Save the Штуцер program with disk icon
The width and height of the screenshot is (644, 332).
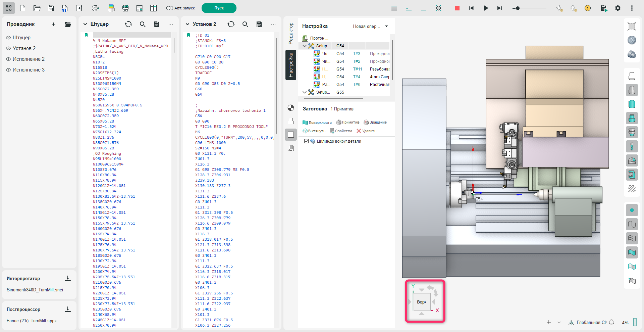(x=156, y=24)
